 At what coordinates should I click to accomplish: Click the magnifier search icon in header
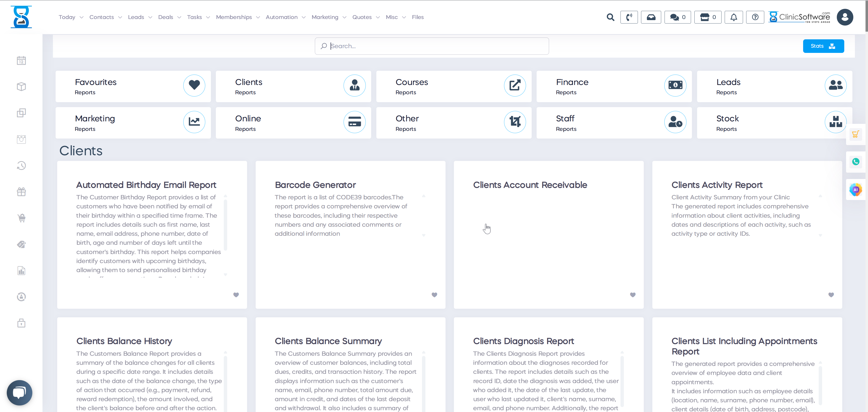610,17
